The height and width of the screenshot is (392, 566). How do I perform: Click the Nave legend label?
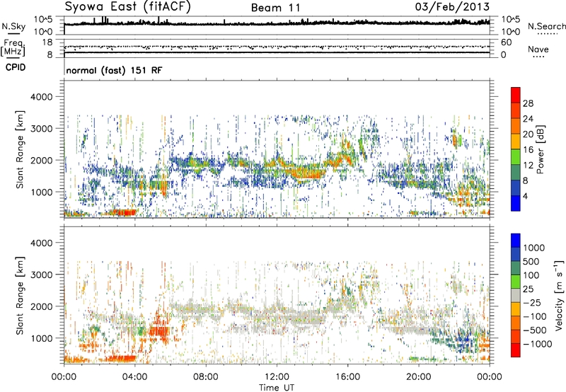click(x=538, y=49)
